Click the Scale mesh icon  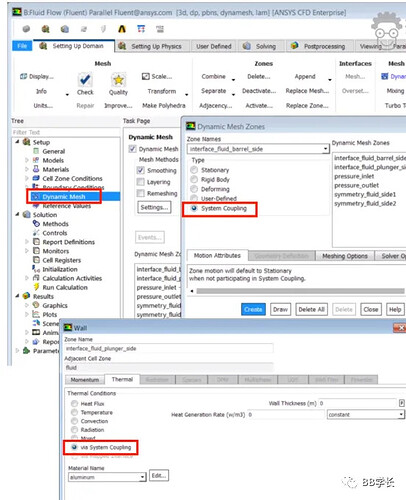146,76
